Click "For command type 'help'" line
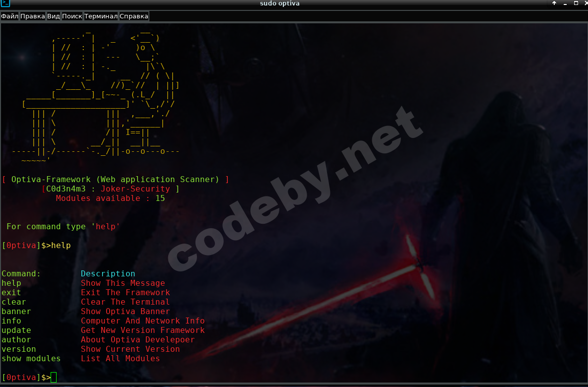Viewport: 588px width, 387px height. [63, 227]
